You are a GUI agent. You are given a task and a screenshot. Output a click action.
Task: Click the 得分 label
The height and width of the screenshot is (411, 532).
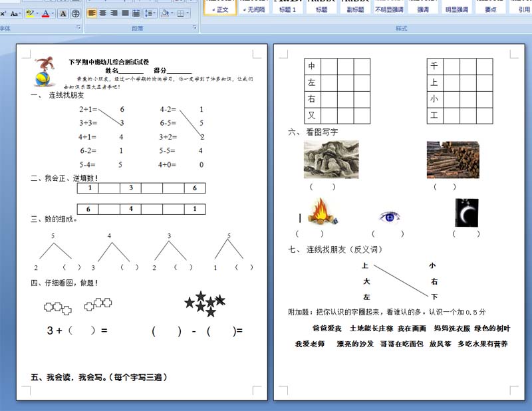pyautogui.click(x=160, y=70)
